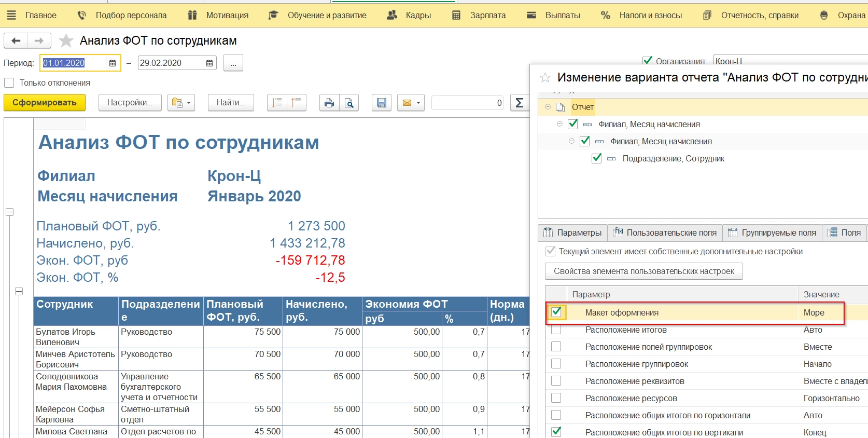The height and width of the screenshot is (438, 868).
Task: Uncheck the 'Макет оформления' parameter checkbox
Action: click(556, 312)
